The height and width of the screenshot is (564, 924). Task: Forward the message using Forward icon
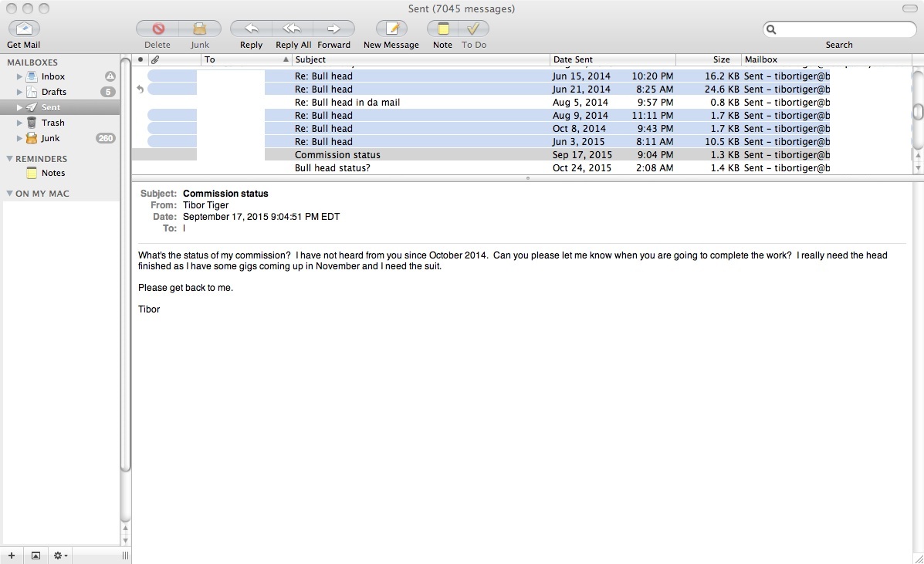(333, 29)
